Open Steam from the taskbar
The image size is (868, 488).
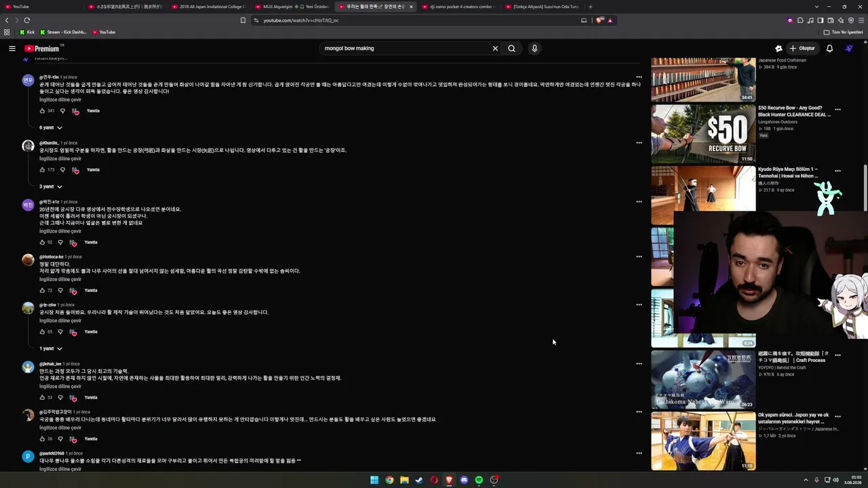tap(419, 480)
